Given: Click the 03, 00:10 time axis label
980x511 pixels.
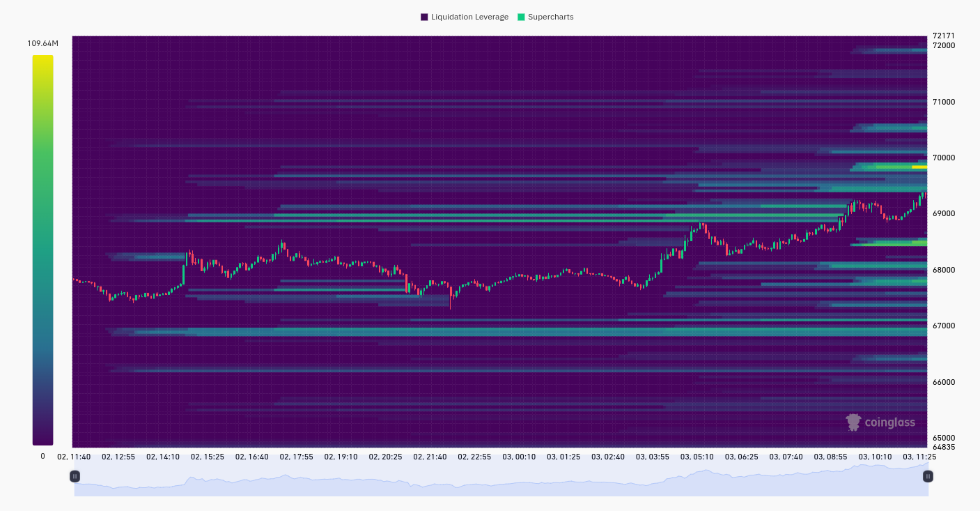Looking at the screenshot, I should point(519,457).
